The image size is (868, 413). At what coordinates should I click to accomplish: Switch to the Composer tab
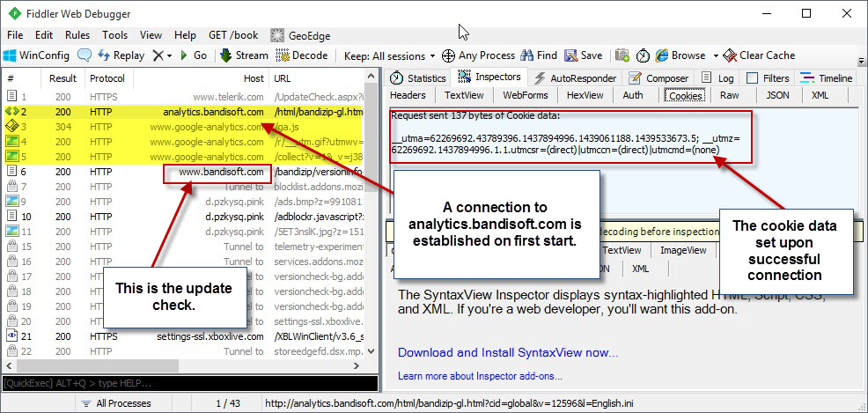tap(658, 78)
